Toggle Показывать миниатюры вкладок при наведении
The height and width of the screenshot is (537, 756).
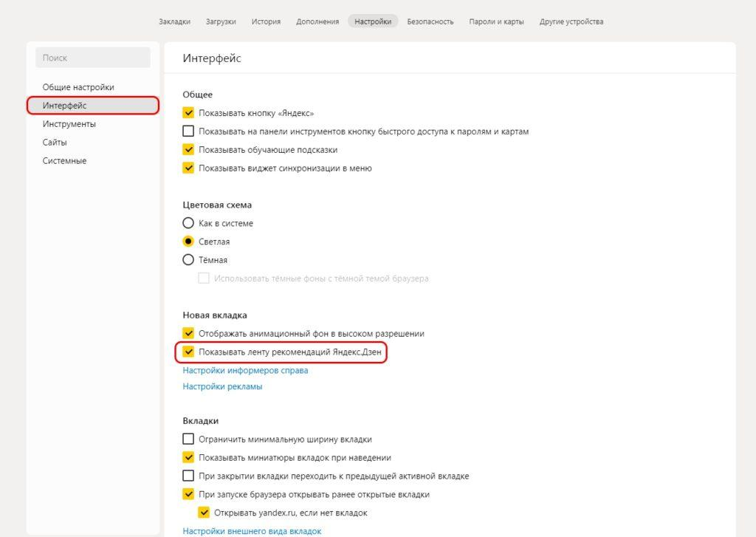pos(188,457)
